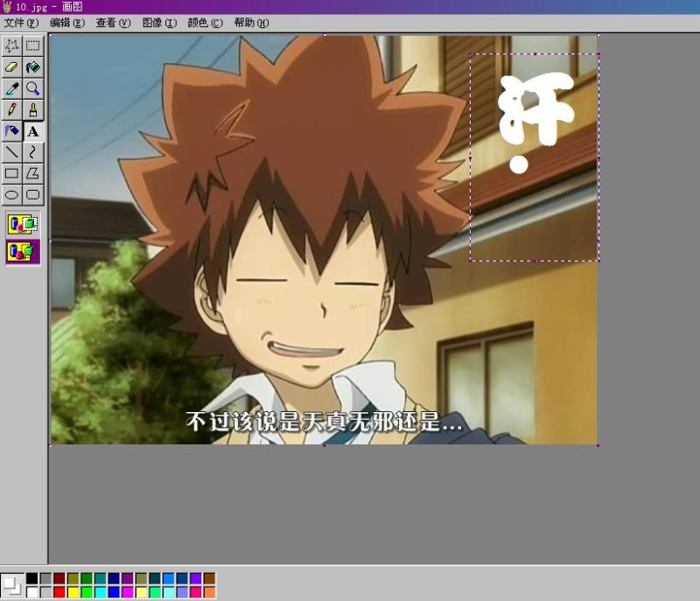
Task: Pick the pure blue color swatch
Action: tap(114, 592)
